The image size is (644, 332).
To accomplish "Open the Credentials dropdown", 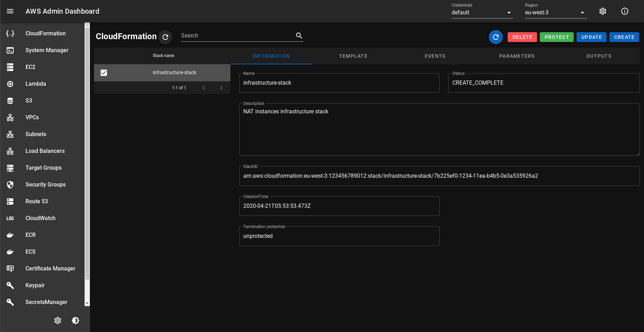I will pyautogui.click(x=482, y=13).
